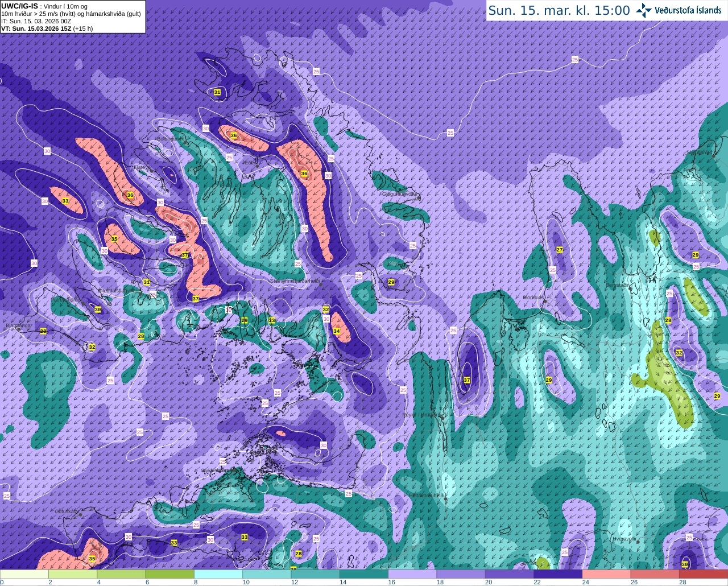Select the 2–4 m/s legend color swatch

point(73,574)
